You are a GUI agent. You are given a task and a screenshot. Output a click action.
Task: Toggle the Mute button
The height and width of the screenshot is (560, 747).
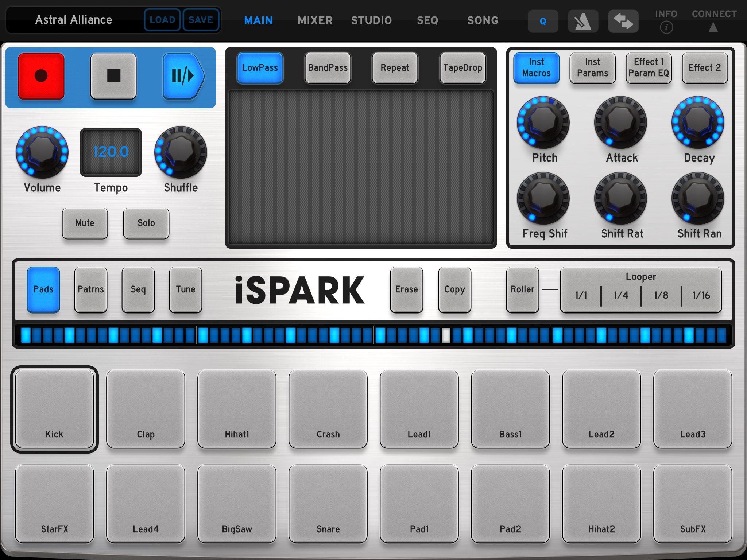[x=85, y=223]
